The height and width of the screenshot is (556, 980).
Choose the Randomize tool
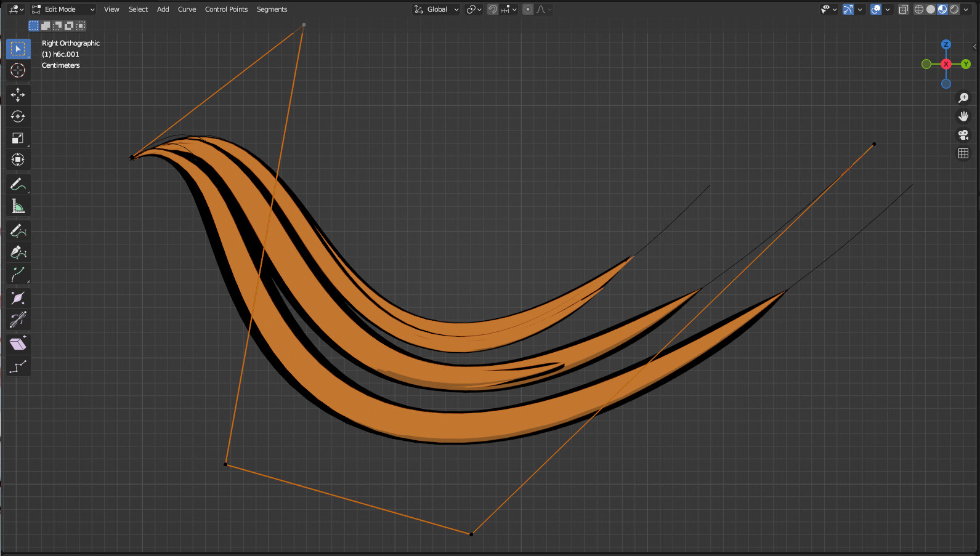coord(18,367)
